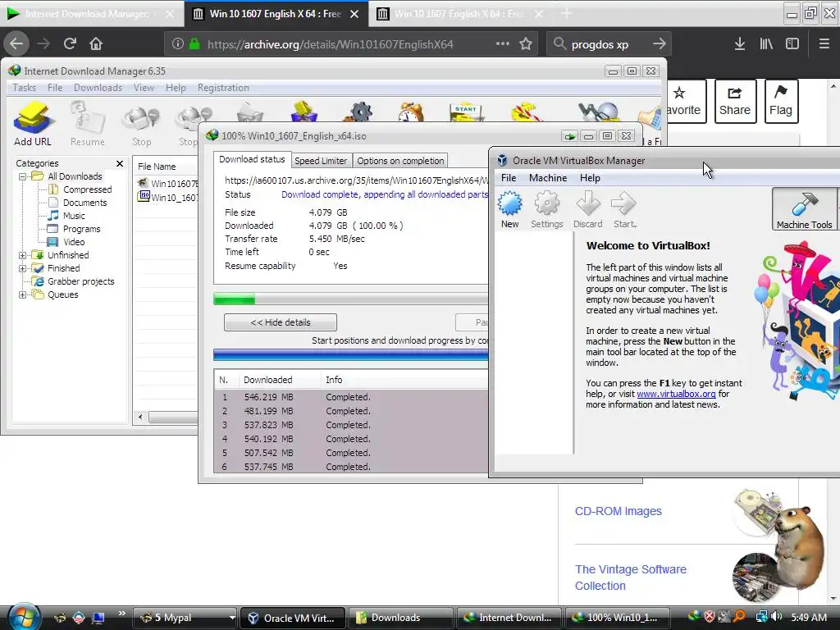Toggle Firefox sidebar icon

click(x=792, y=44)
